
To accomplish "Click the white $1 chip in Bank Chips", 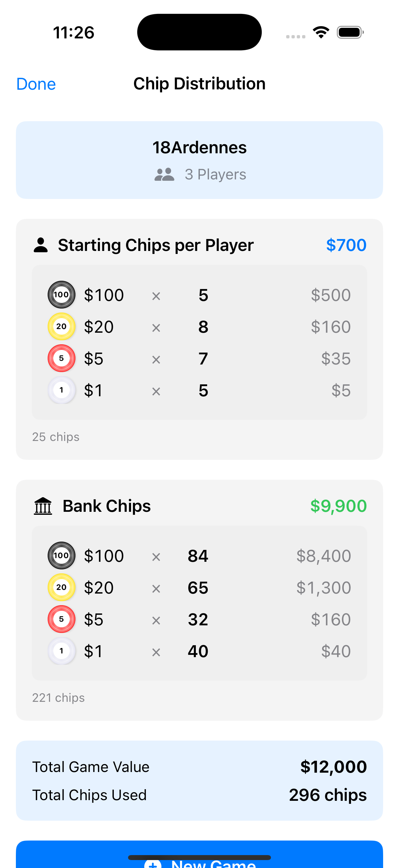I will pos(61,651).
